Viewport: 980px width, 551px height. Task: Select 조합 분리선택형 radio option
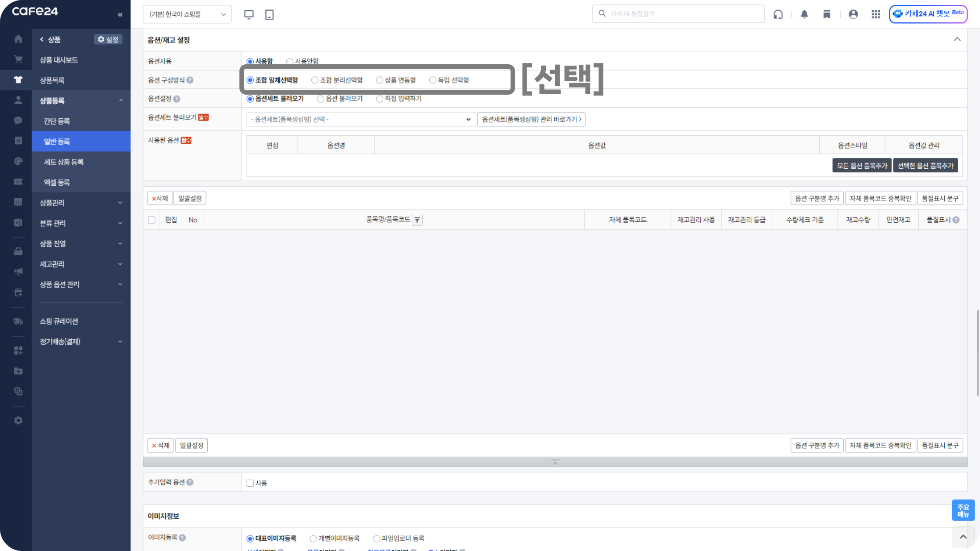tap(315, 80)
